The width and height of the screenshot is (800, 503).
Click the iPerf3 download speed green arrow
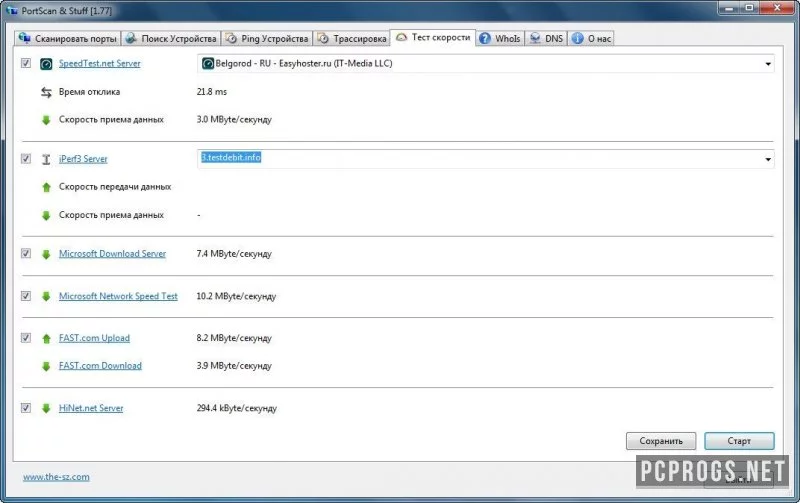point(46,215)
